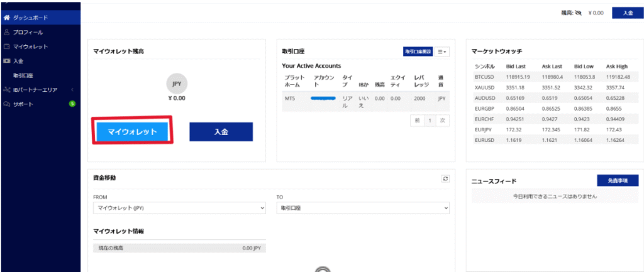This screenshot has height=272, width=644.
Task: Click the 取引口座開設 button
Action: (x=418, y=52)
